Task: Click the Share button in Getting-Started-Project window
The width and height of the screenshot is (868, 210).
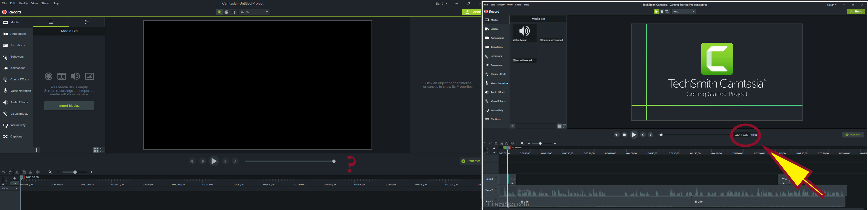Action: [856, 11]
